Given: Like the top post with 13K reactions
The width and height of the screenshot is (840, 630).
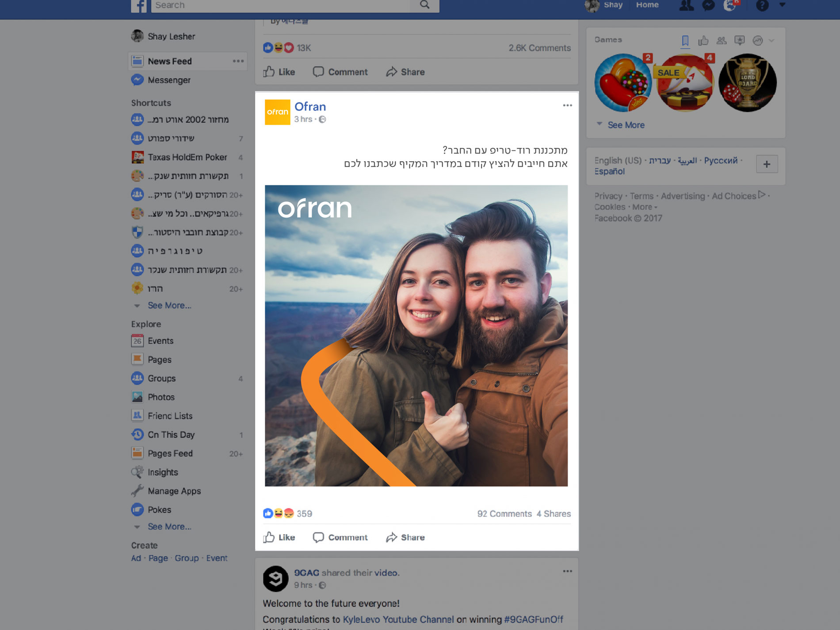Looking at the screenshot, I should pyautogui.click(x=279, y=72).
